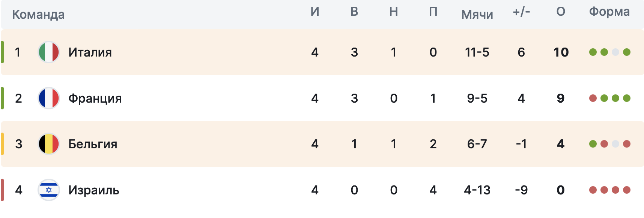This screenshot has width=644, height=218.
Task: Click Belgium's first green form dot
Action: click(593, 144)
